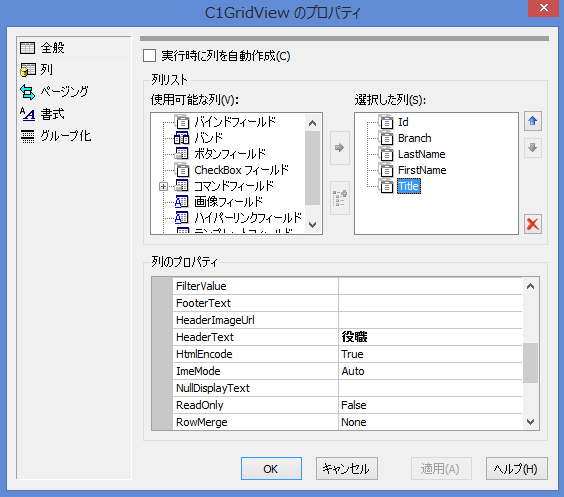Edit the FooterText property value
Image resolution: width=564 pixels, height=497 pixels.
(x=430, y=303)
